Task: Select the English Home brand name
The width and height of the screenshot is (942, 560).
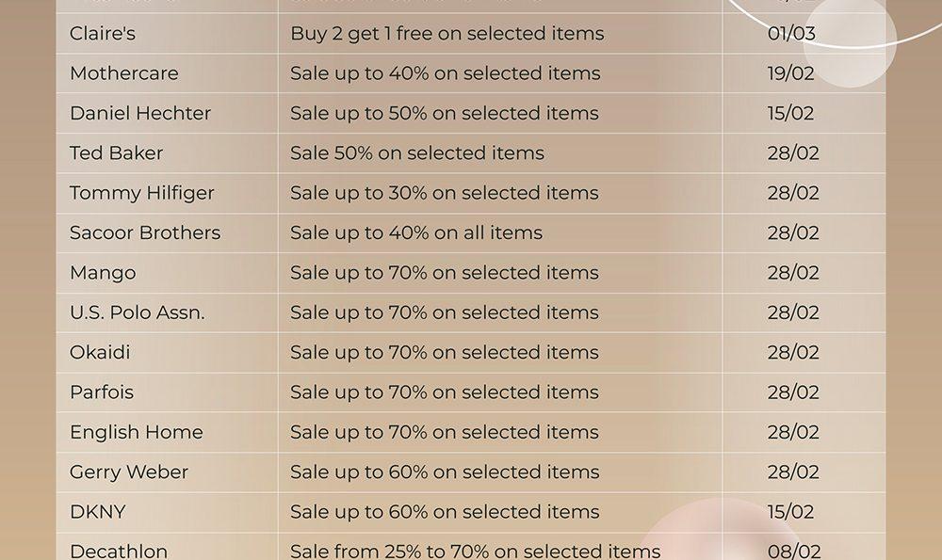Action: (137, 432)
